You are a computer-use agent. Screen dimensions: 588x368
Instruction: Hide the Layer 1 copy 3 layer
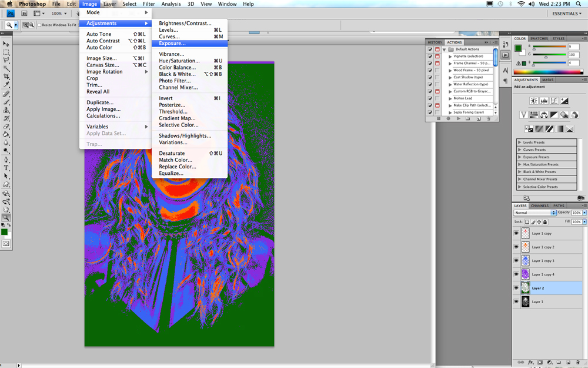click(x=516, y=260)
